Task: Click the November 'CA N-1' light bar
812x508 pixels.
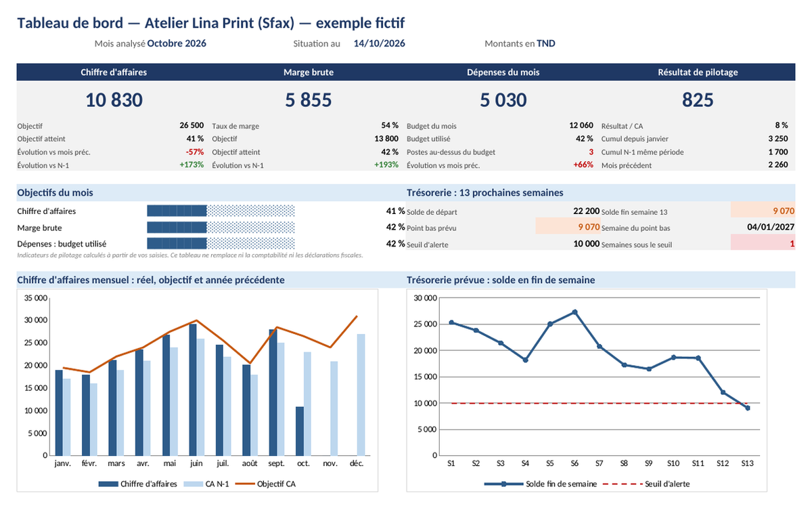Action: pyautogui.click(x=334, y=408)
